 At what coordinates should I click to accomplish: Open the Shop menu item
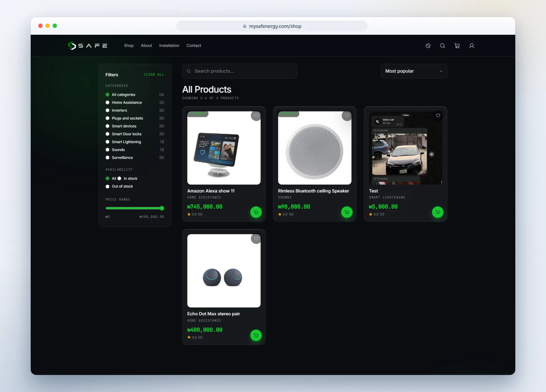pos(129,46)
